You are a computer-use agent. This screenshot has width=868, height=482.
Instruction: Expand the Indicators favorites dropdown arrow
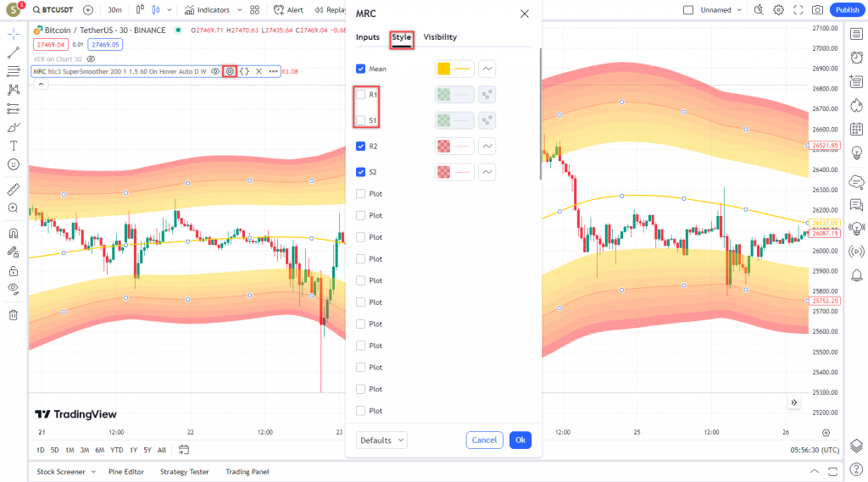pos(239,10)
